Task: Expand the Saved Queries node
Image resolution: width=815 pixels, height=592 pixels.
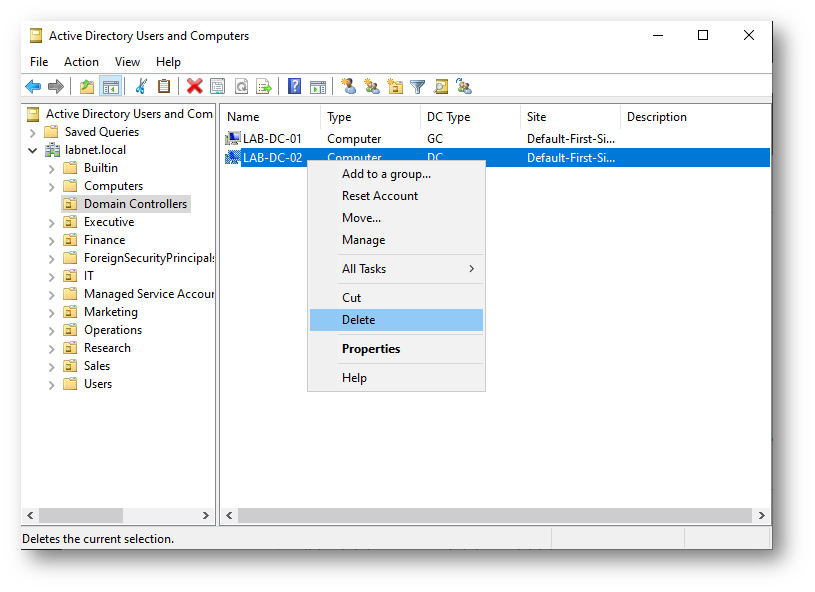Action: tap(33, 133)
